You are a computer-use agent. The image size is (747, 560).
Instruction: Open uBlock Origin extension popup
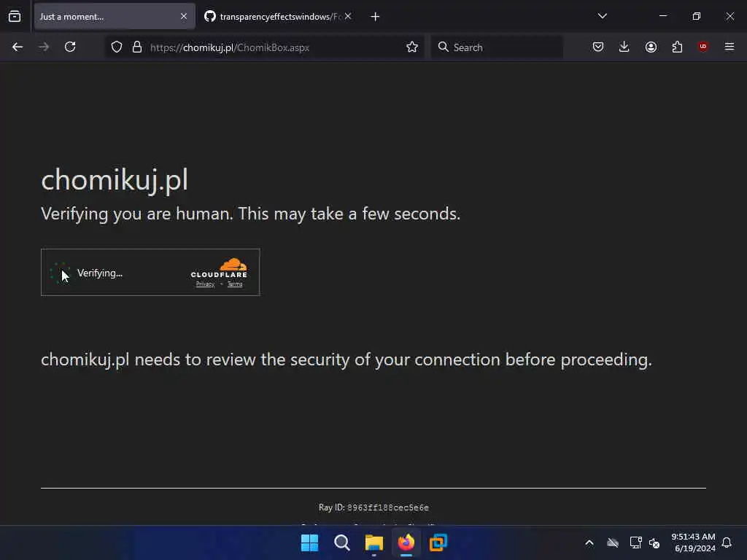703,47
